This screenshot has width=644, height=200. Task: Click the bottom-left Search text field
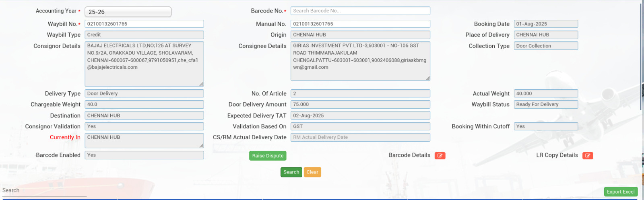pos(44,191)
